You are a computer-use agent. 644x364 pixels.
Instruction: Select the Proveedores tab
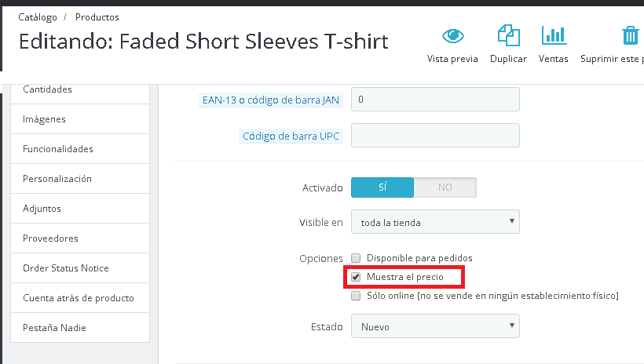(51, 238)
